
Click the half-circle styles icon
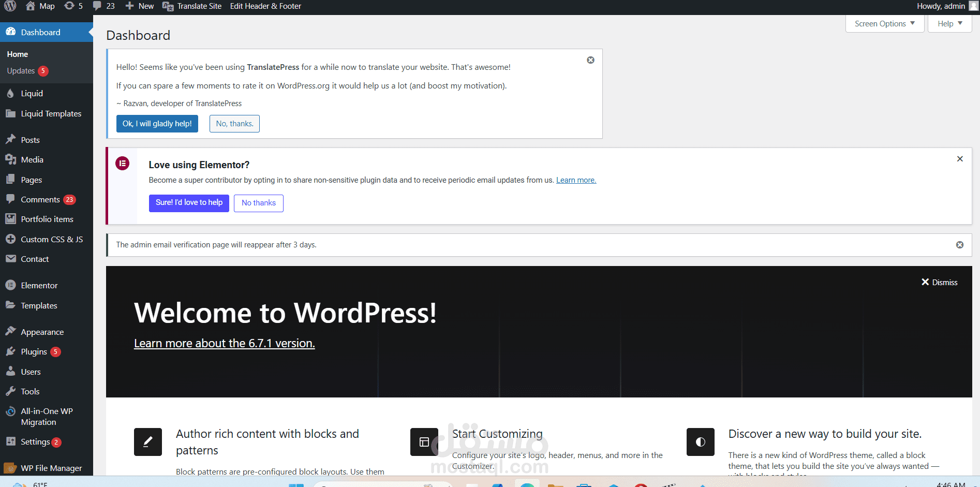pos(701,442)
